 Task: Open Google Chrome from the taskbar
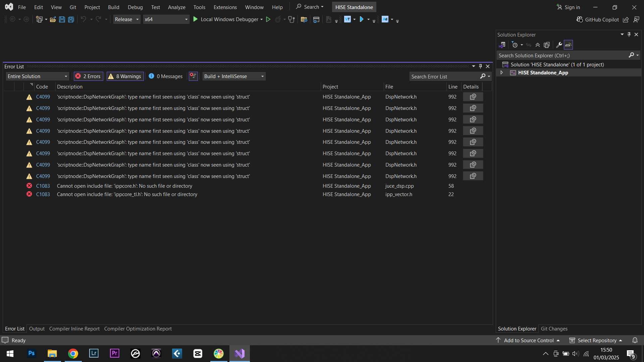[x=73, y=353]
